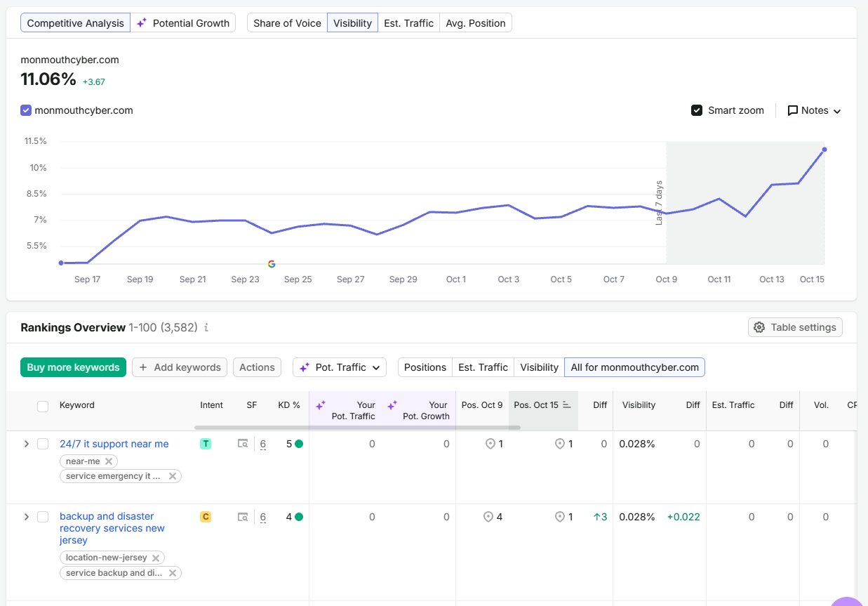Click the SF column header
This screenshot has height=606, width=868.
(252, 405)
